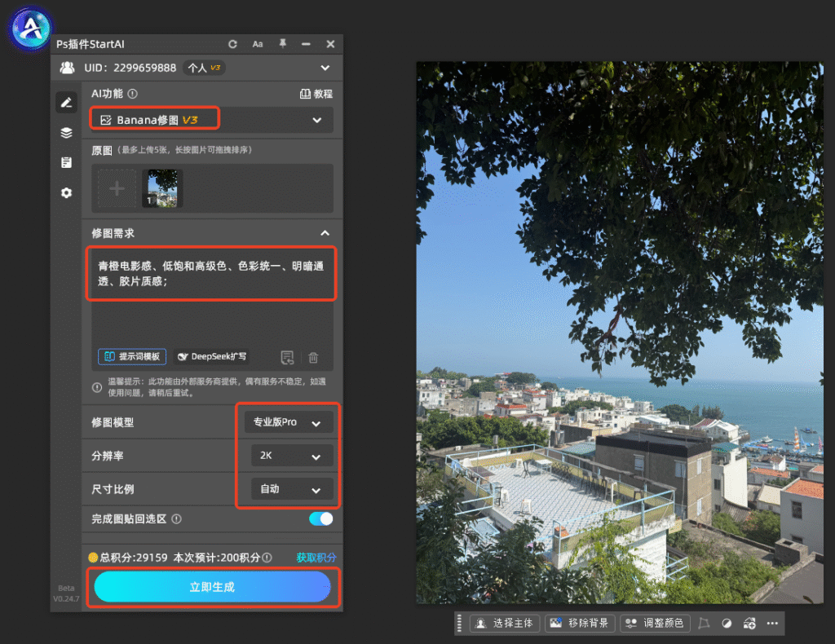The height and width of the screenshot is (644, 835).
Task: Click the seaside photo on the canvas
Action: [x=620, y=333]
